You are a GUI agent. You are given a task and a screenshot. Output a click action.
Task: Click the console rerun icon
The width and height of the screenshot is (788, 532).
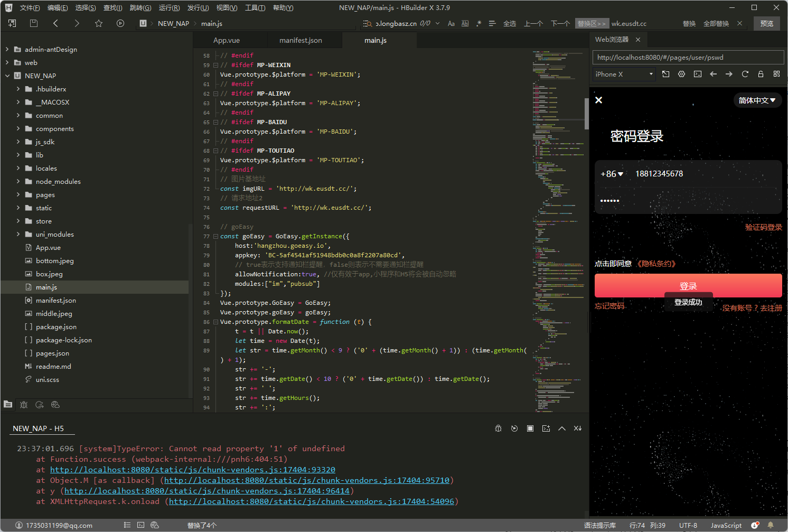click(x=514, y=428)
